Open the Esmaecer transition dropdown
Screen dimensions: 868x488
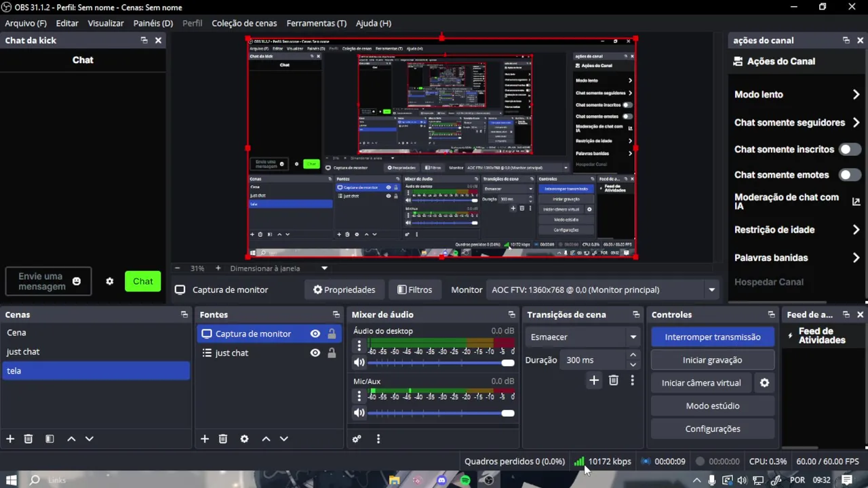pyautogui.click(x=584, y=337)
